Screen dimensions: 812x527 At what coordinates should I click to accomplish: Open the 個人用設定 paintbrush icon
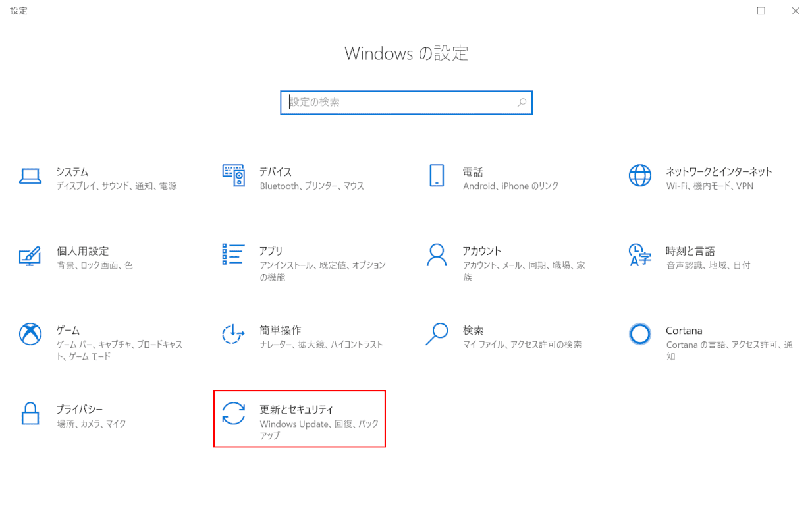tap(30, 255)
